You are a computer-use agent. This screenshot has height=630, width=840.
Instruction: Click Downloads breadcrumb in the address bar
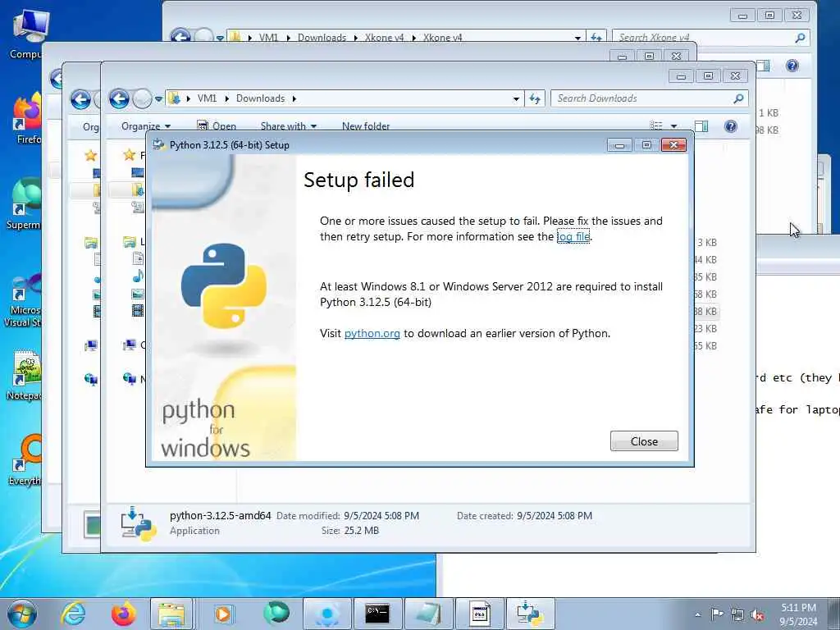coord(260,98)
